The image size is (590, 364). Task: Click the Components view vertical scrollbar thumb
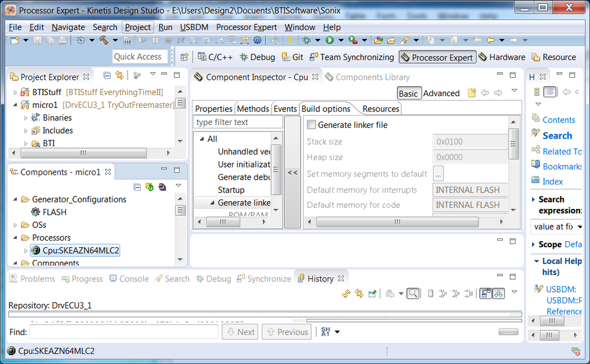(x=181, y=210)
